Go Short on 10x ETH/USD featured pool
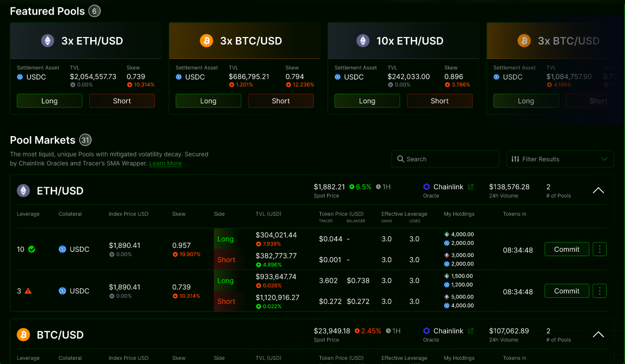This screenshot has width=625, height=364. pyautogui.click(x=440, y=101)
